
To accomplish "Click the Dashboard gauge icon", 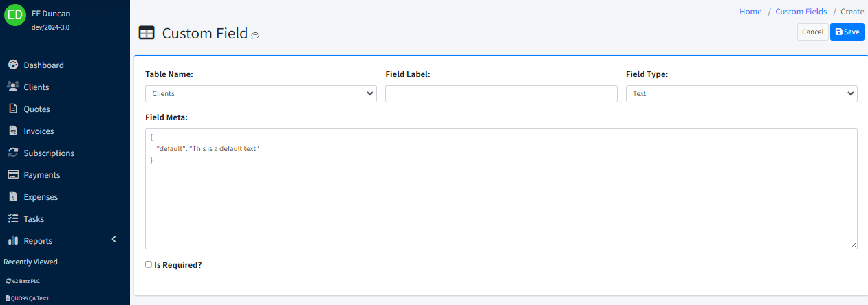I will coord(12,65).
